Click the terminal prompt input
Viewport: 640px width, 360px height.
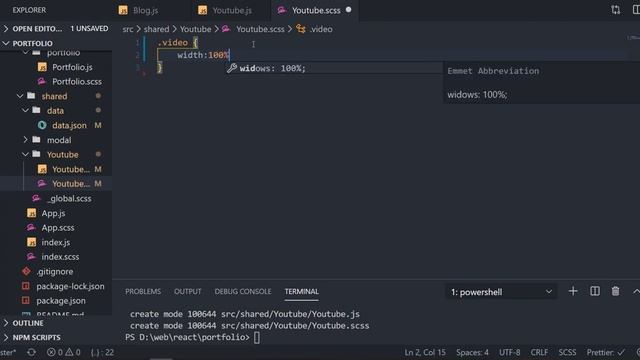[257, 338]
